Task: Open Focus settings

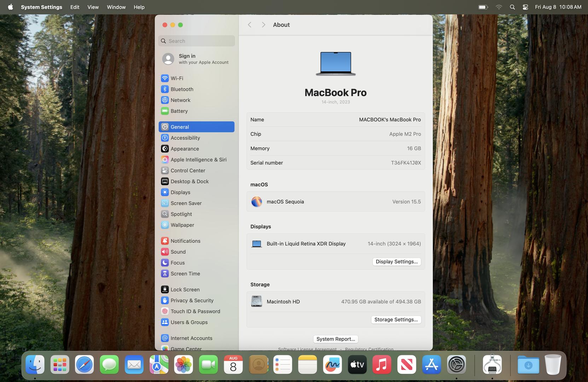Action: [196, 263]
